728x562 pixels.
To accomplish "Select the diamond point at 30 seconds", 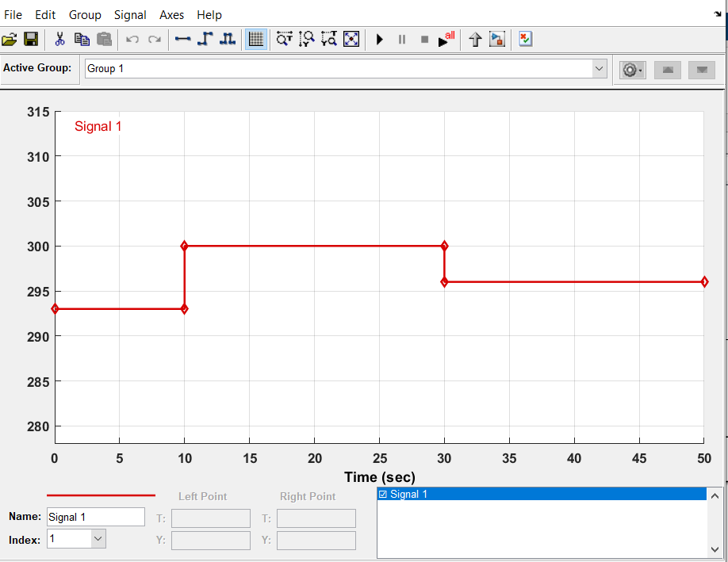I will point(444,246).
